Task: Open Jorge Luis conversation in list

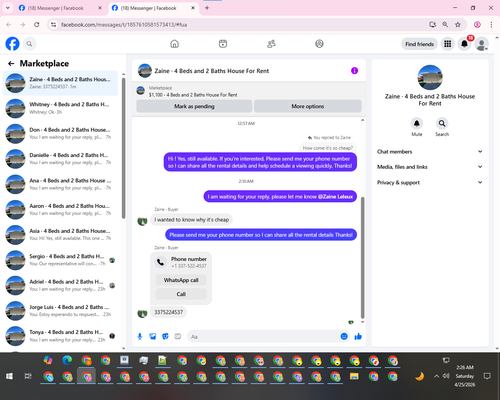Action: click(x=61, y=310)
